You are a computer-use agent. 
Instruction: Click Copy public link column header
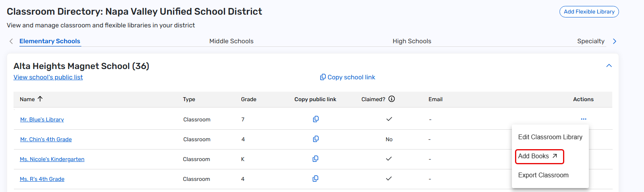pos(315,99)
